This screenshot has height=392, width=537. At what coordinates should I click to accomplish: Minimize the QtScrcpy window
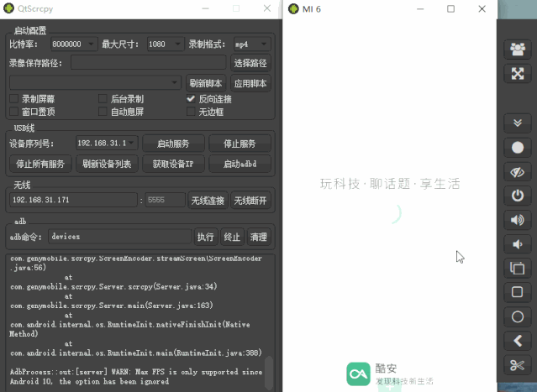[206, 8]
